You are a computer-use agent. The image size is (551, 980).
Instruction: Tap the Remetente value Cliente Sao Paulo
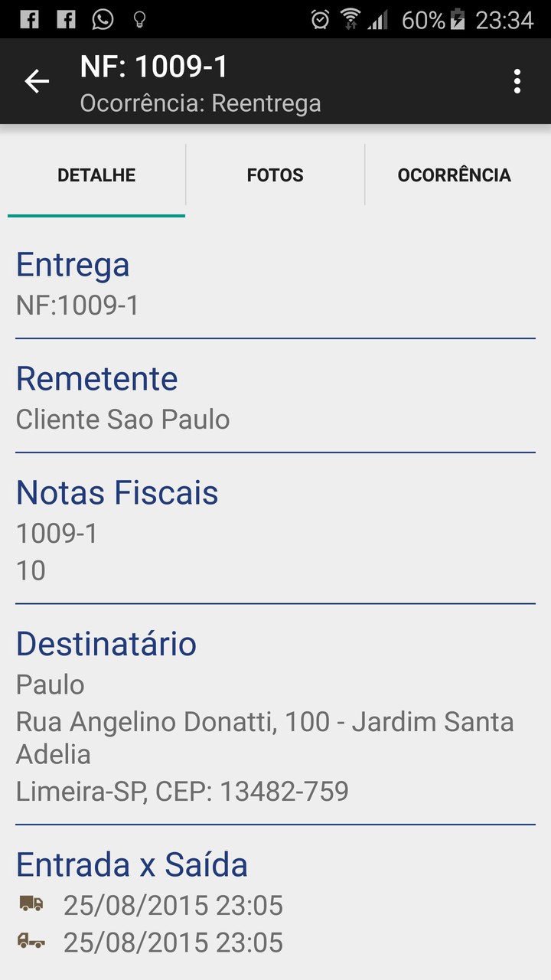[123, 420]
